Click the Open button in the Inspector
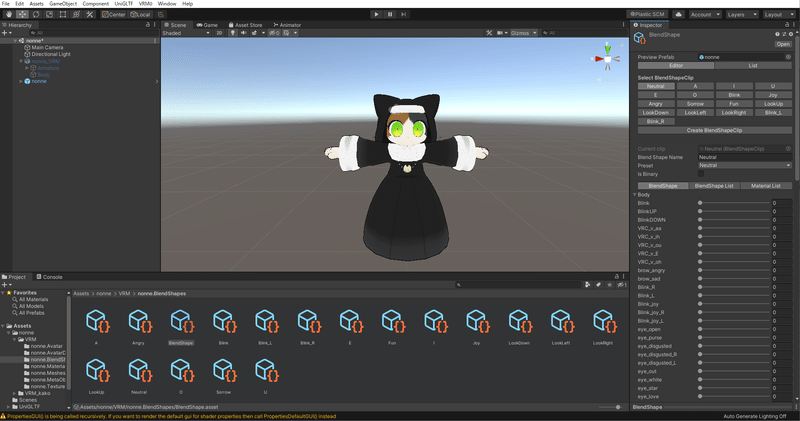800x421 pixels. coord(783,44)
